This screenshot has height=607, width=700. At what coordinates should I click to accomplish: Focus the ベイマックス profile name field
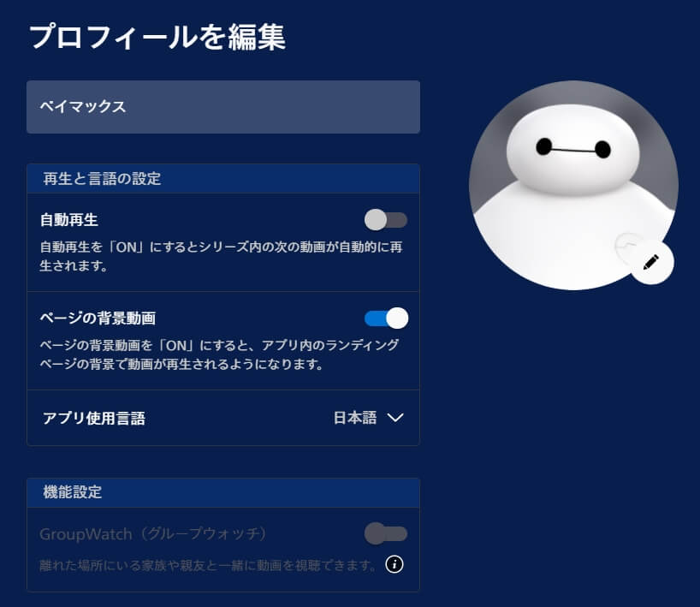[x=223, y=107]
